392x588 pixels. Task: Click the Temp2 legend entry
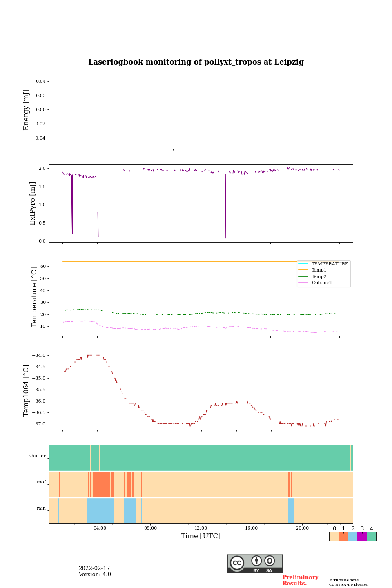(x=319, y=276)
